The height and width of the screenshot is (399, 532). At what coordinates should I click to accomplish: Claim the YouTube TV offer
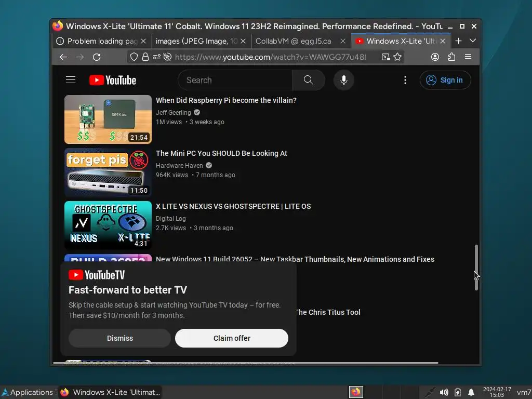(x=232, y=338)
